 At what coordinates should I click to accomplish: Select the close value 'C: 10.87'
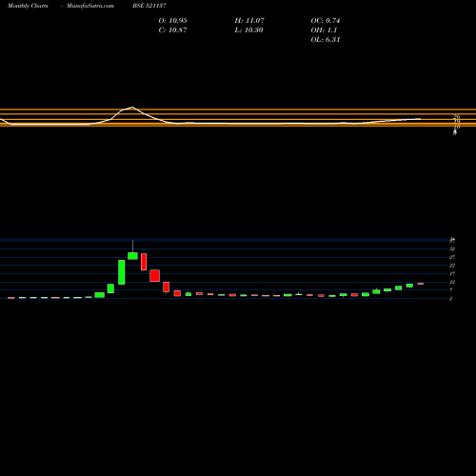click(172, 30)
